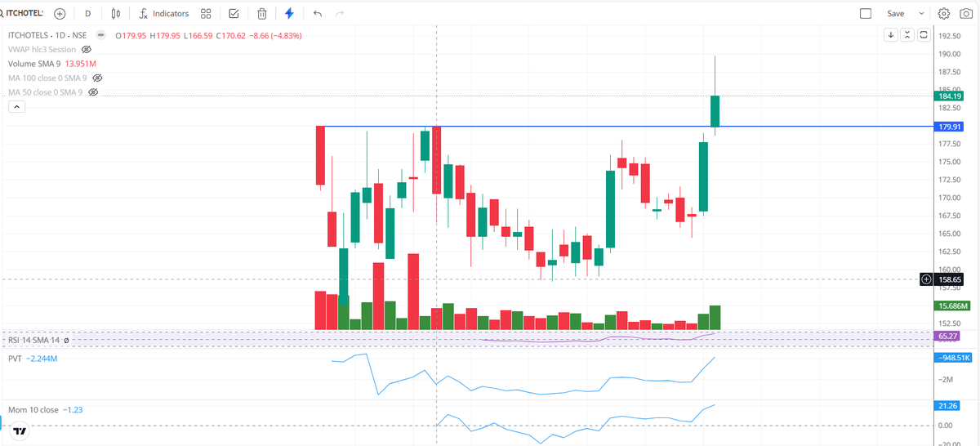Open the candlestick chart type selector
The width and height of the screenshot is (980, 446).
[x=116, y=14]
